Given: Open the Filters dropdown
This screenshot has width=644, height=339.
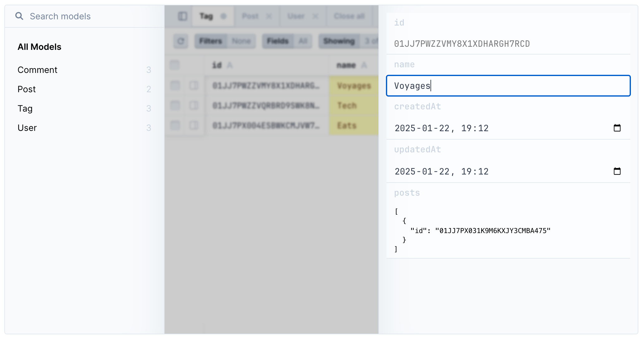Looking at the screenshot, I should pyautogui.click(x=225, y=41).
